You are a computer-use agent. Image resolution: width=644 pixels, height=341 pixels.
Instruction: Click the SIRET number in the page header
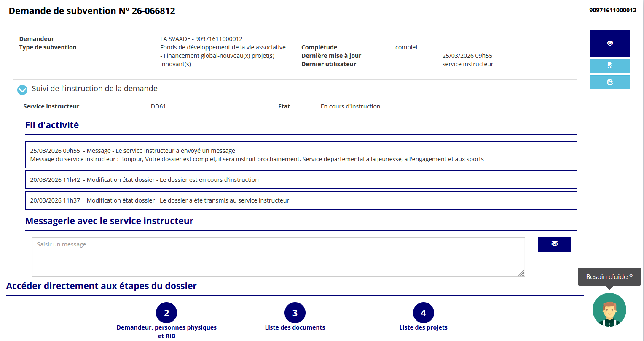[612, 10]
